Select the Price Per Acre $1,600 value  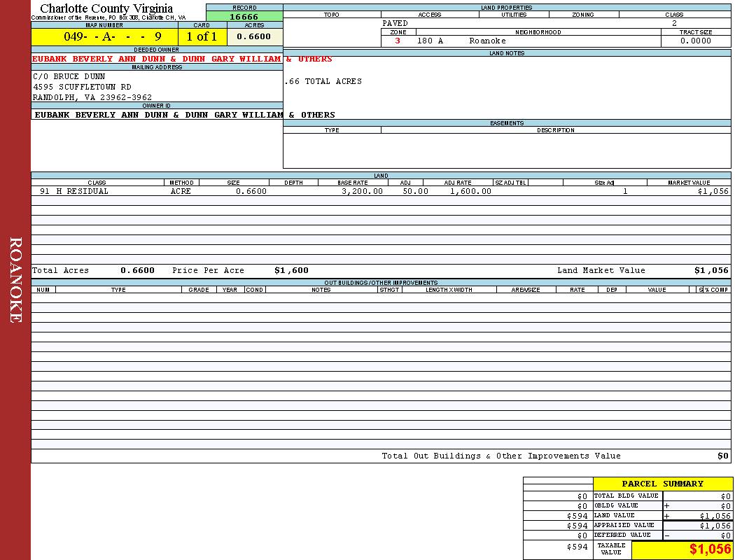291,270
